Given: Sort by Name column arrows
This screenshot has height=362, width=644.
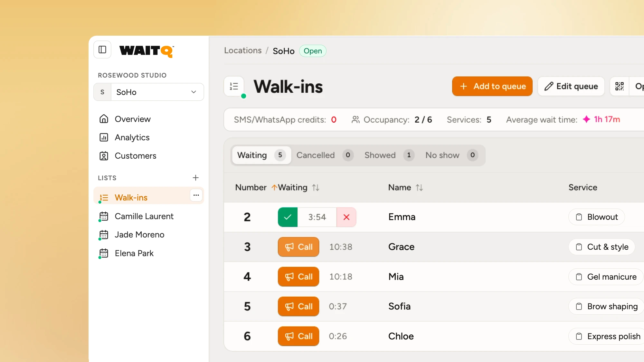Looking at the screenshot, I should click(419, 187).
